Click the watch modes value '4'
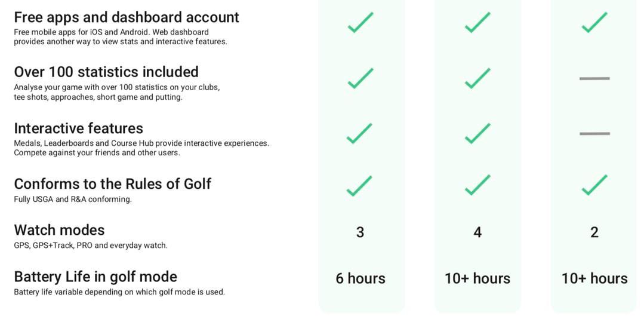 click(x=477, y=232)
